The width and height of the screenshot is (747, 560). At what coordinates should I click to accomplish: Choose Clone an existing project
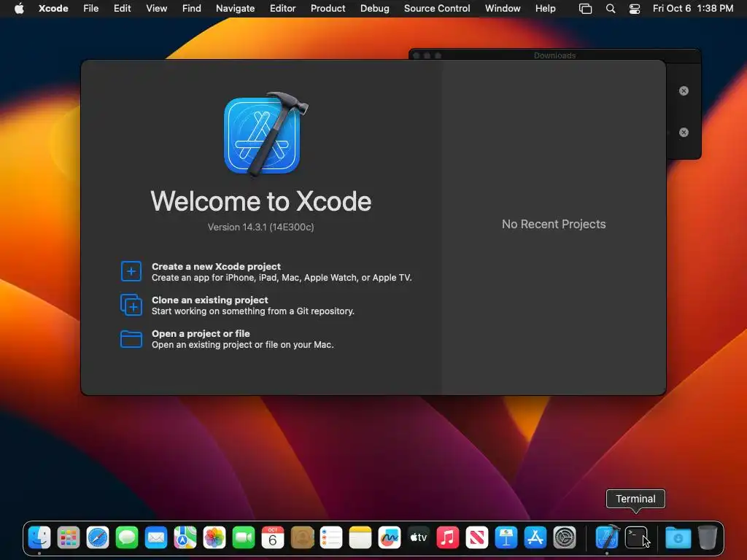tap(237, 306)
